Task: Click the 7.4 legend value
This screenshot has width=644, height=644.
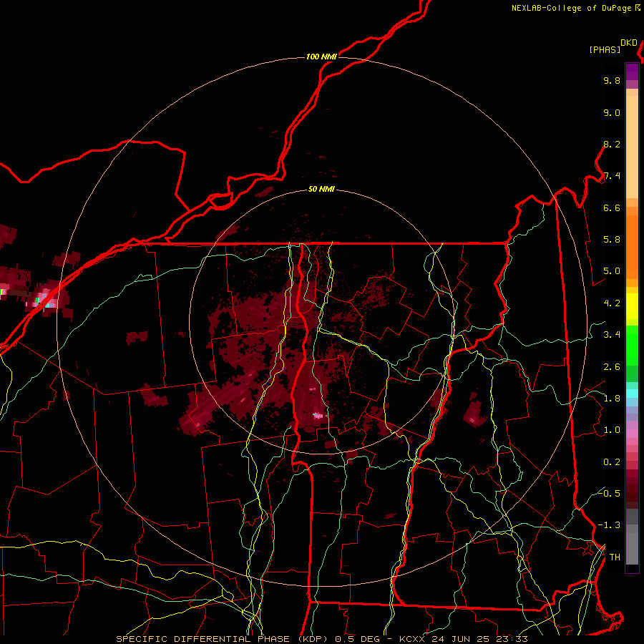Action: pyautogui.click(x=612, y=176)
